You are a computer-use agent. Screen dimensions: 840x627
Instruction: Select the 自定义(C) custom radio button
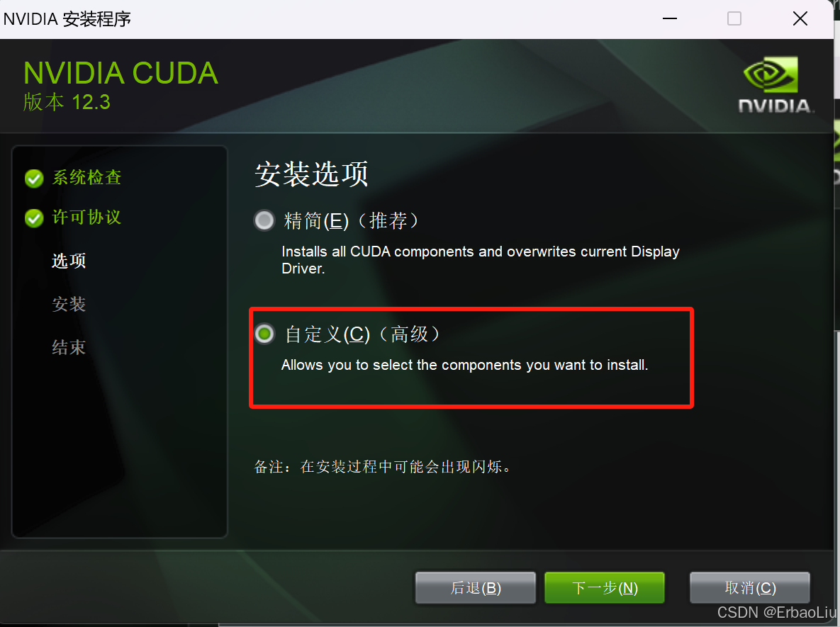[264, 334]
